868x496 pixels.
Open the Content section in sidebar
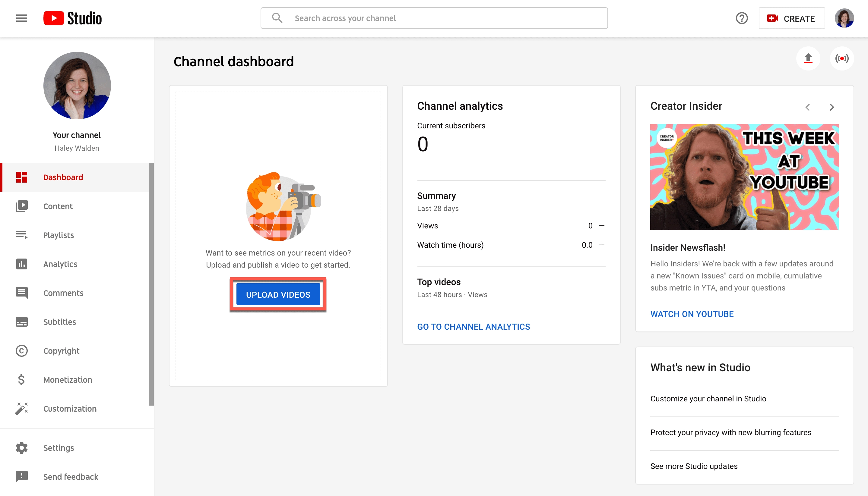point(58,206)
